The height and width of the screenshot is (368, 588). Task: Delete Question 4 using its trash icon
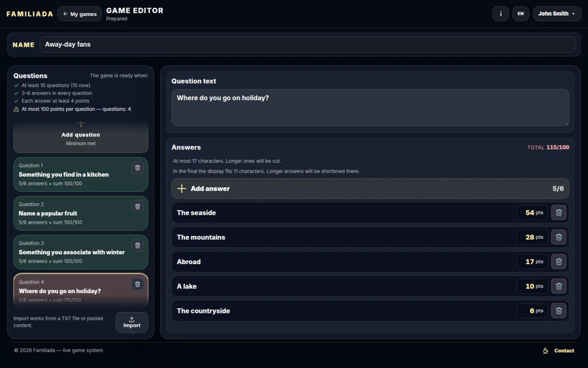(x=137, y=284)
